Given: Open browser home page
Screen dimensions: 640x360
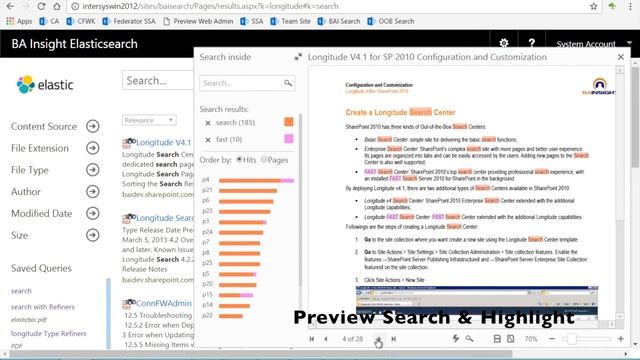Looking at the screenshot, I should 57,6.
